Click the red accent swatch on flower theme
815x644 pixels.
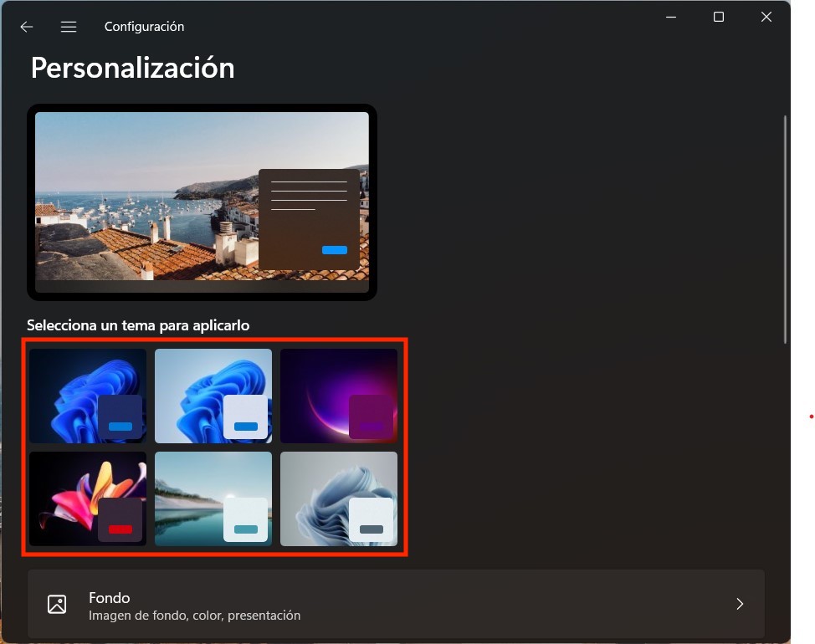coord(120,529)
